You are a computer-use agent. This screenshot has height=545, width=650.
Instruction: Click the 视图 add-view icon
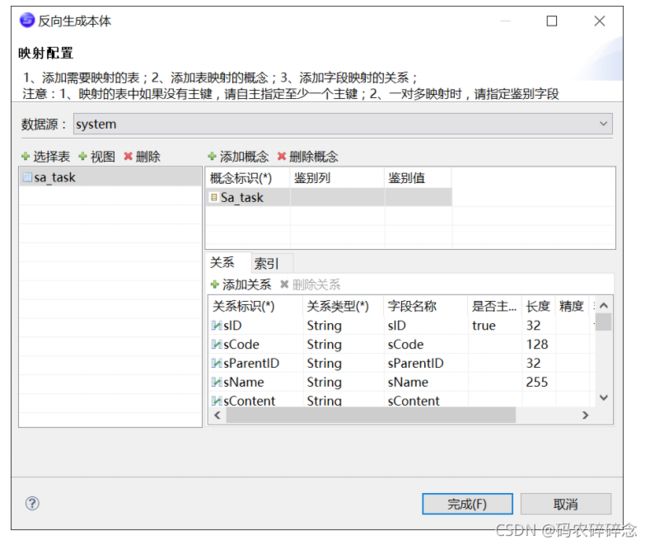point(83,157)
